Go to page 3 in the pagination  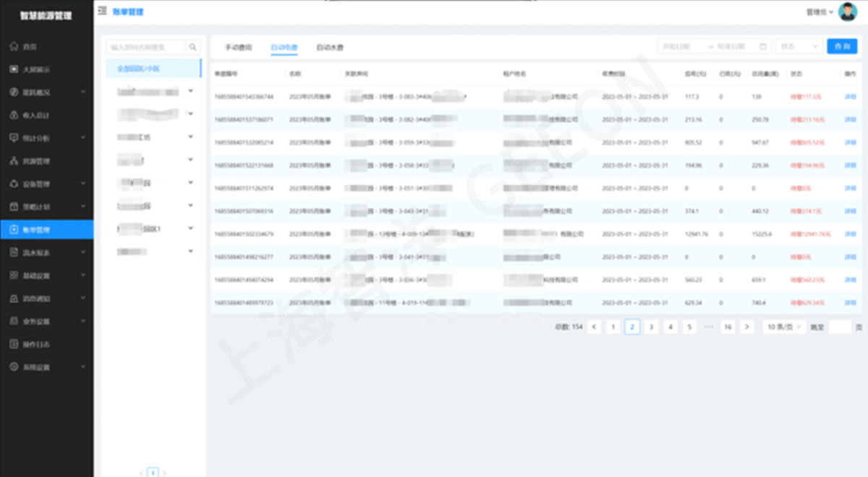(651, 327)
